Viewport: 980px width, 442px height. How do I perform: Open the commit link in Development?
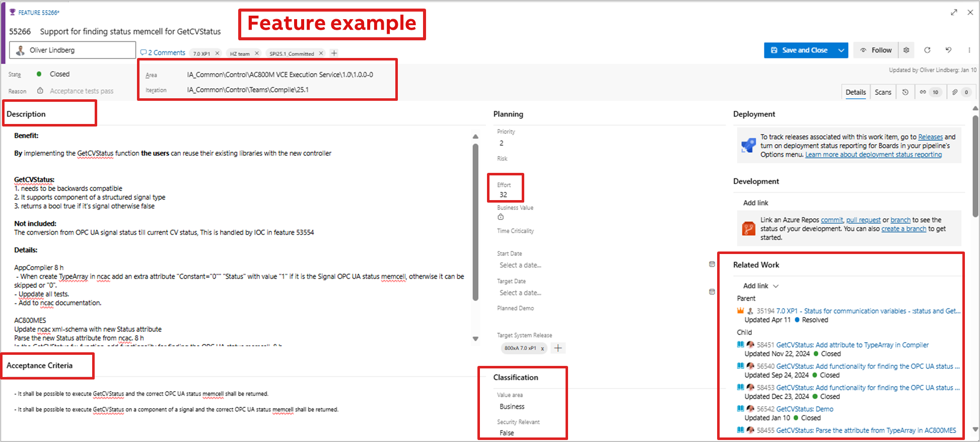click(832, 220)
